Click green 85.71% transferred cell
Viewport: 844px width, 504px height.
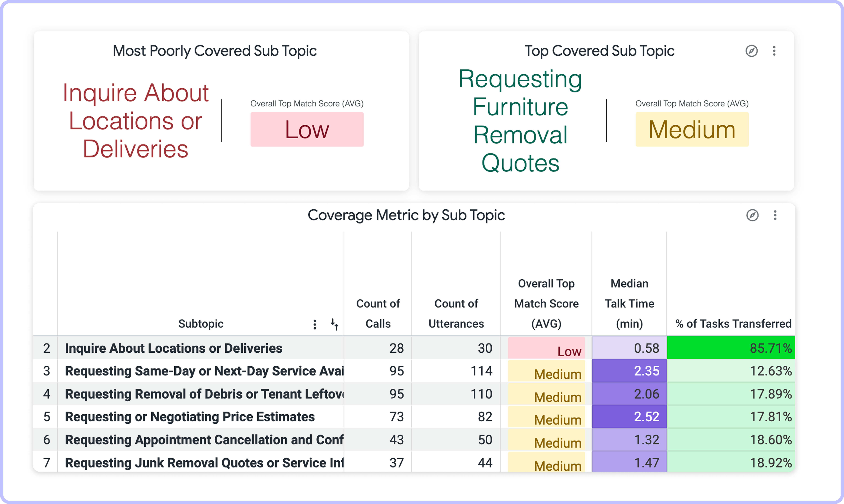(730, 348)
